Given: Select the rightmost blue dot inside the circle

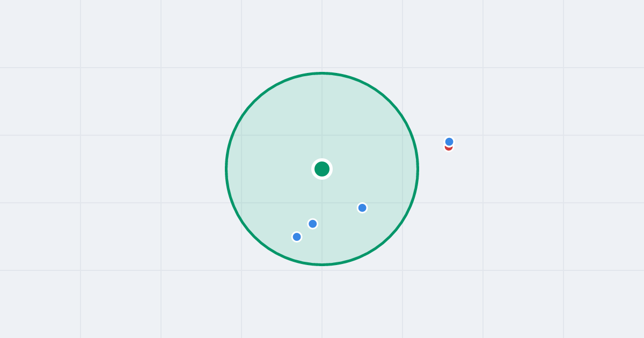Looking at the screenshot, I should pyautogui.click(x=362, y=208).
